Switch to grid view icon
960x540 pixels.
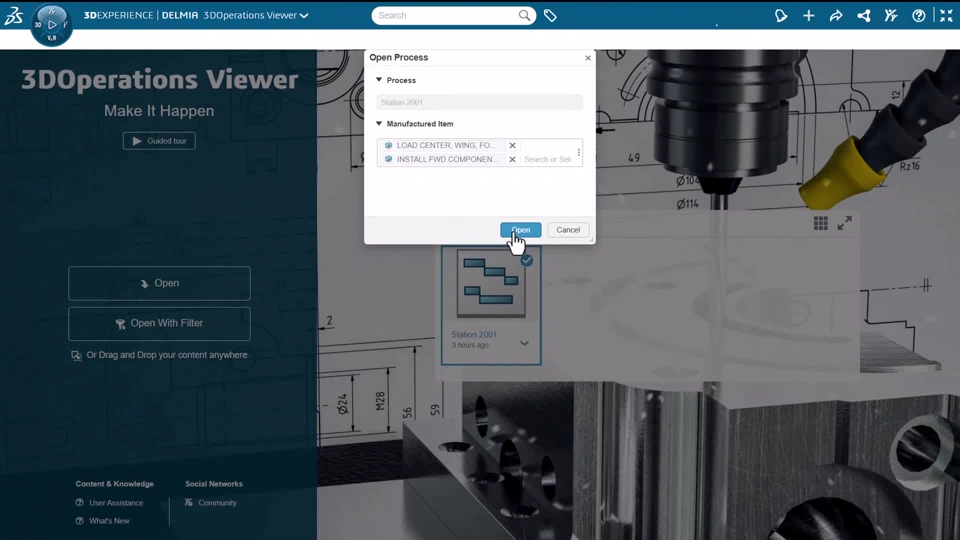click(820, 223)
